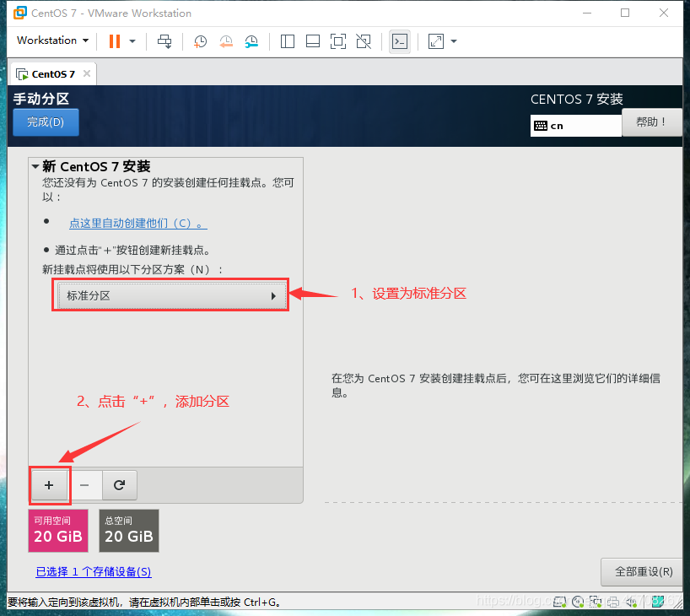Open the snapshot manager
Screen dimensions: 690x616
click(x=251, y=42)
